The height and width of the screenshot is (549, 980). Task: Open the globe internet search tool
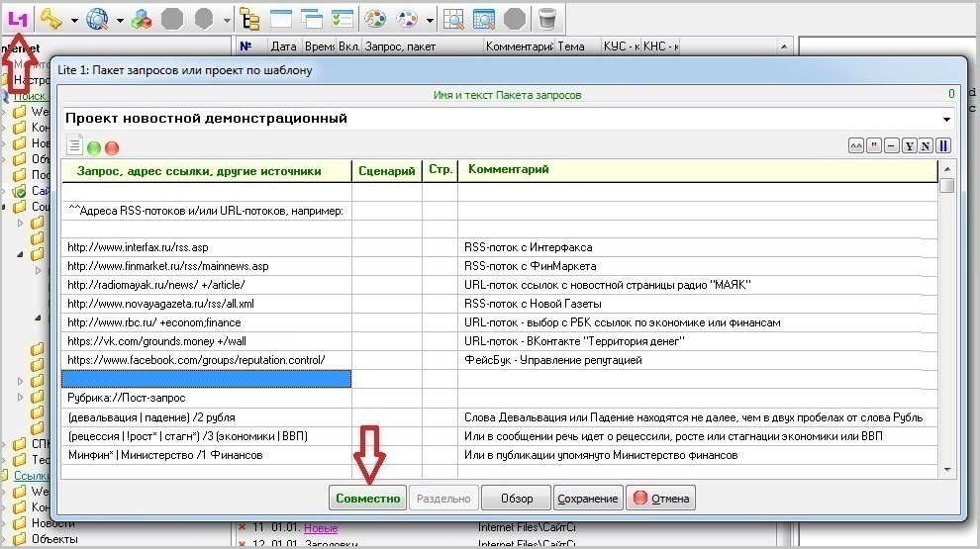[x=97, y=18]
